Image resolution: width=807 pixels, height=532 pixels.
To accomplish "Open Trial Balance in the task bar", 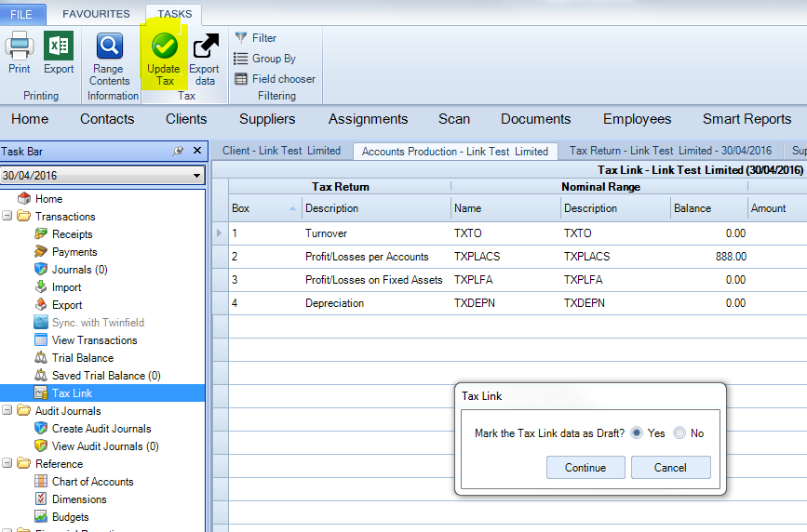I will 82,358.
